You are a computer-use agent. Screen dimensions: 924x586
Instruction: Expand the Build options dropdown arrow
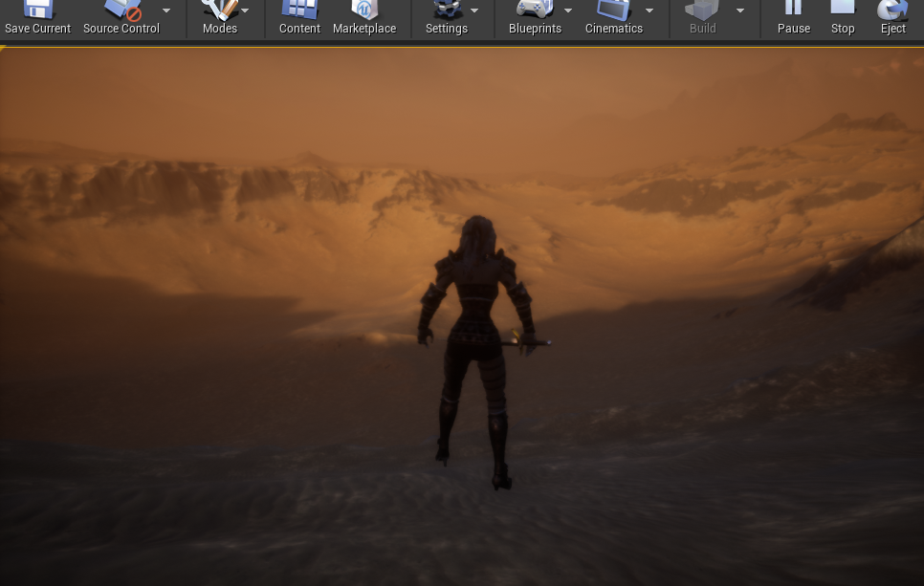[x=740, y=11]
